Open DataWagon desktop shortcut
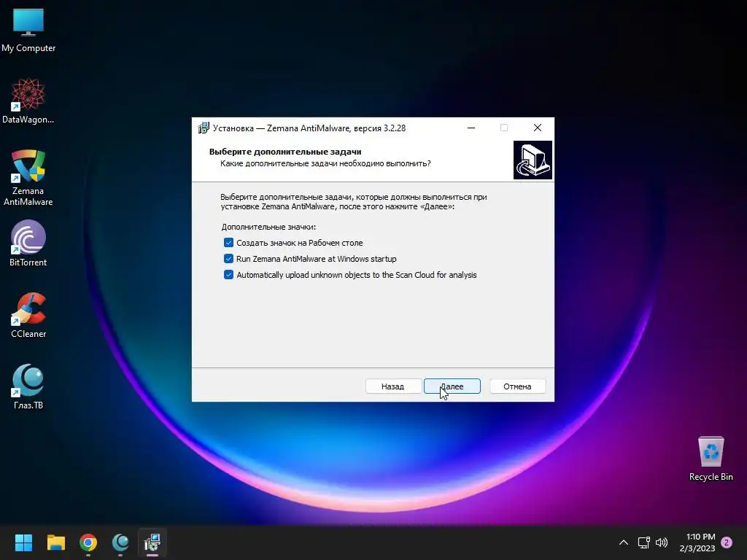Screen dimensions: 747x560 28,101
